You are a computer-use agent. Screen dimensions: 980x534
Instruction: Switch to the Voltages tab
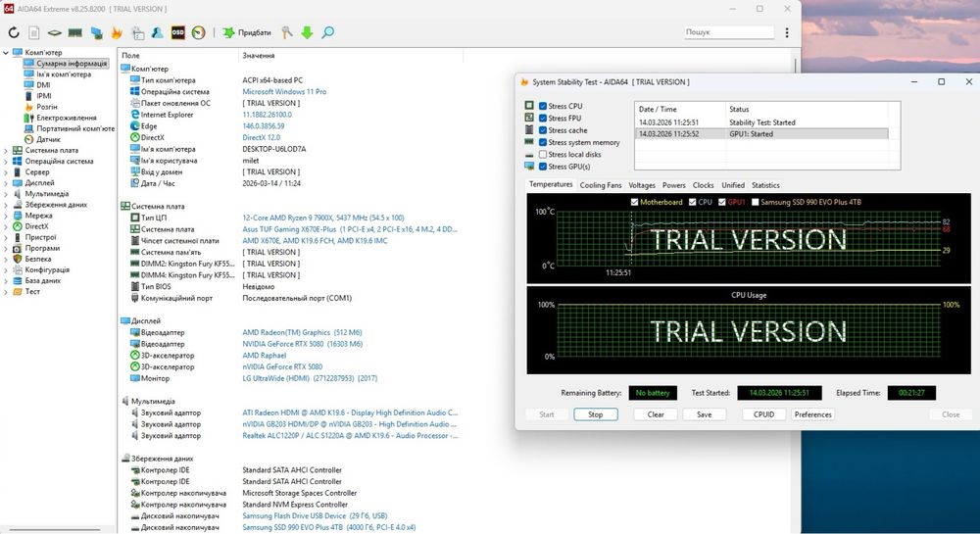[x=642, y=185]
